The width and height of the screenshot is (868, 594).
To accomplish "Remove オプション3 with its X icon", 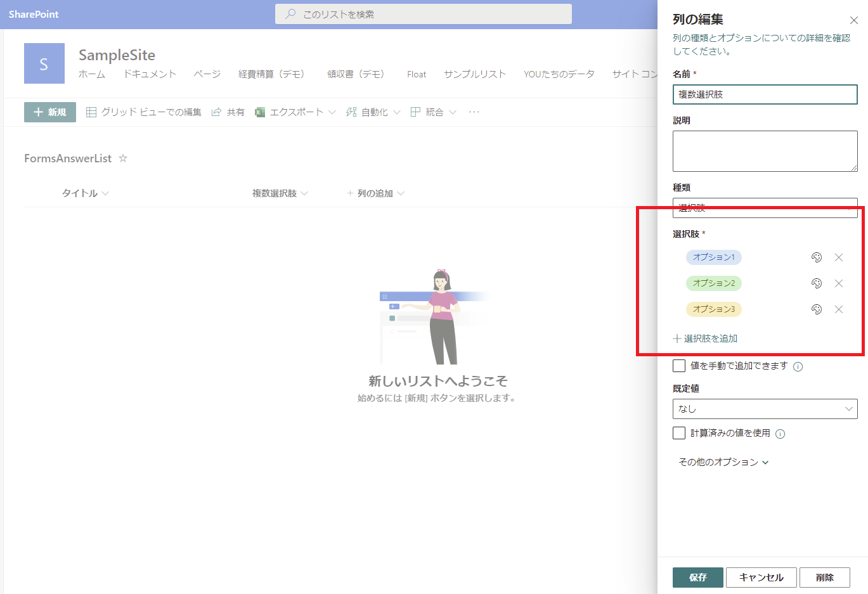I will click(839, 309).
